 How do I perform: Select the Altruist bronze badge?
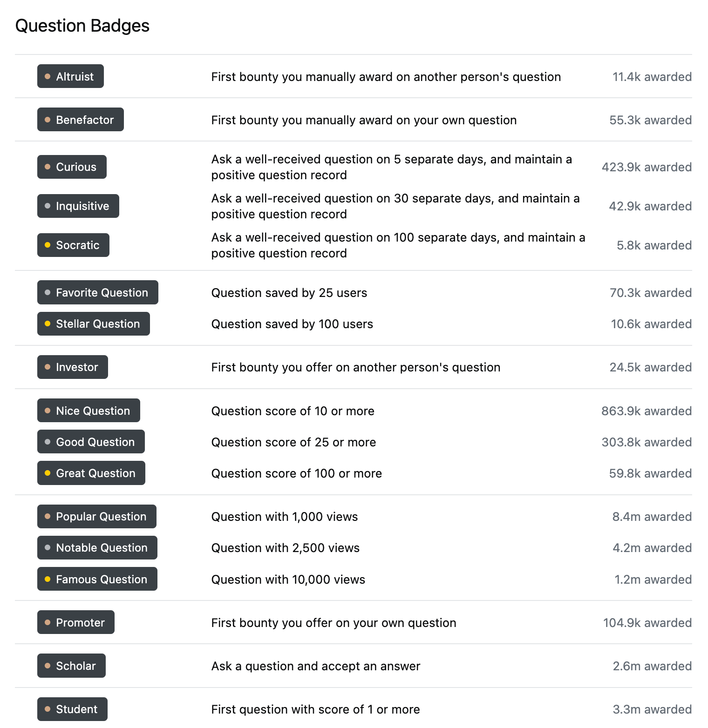[70, 76]
